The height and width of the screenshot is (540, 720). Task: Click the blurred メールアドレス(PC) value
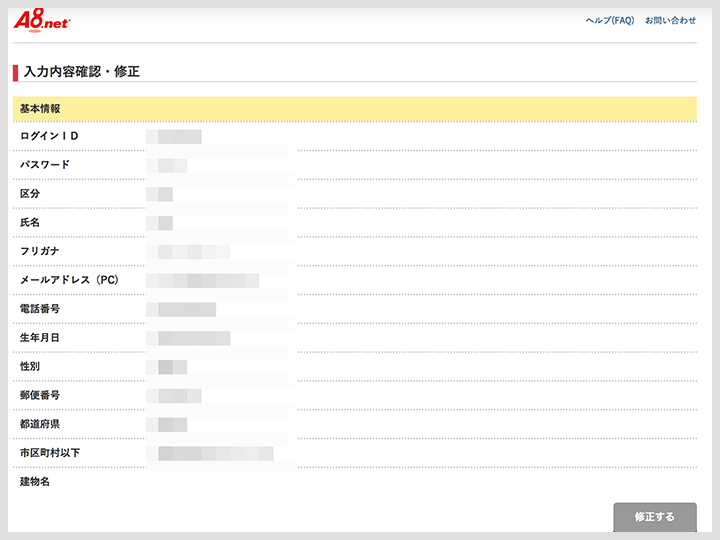(203, 280)
